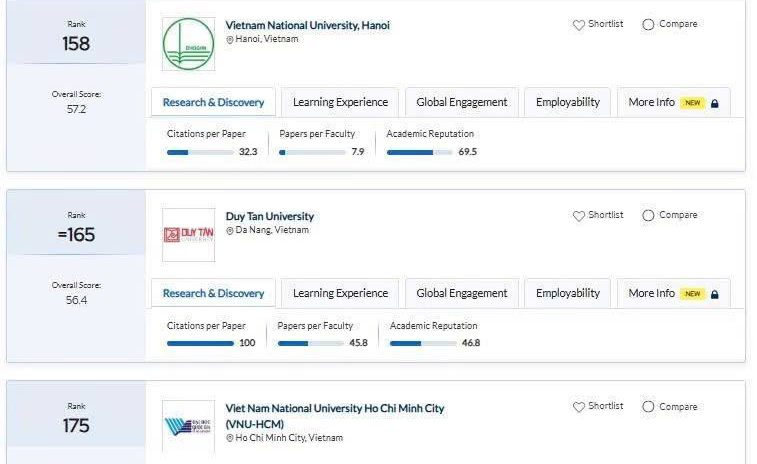Open More Info tab for Hanoi university
Viewport: 757px width, 464px height.
click(x=673, y=102)
